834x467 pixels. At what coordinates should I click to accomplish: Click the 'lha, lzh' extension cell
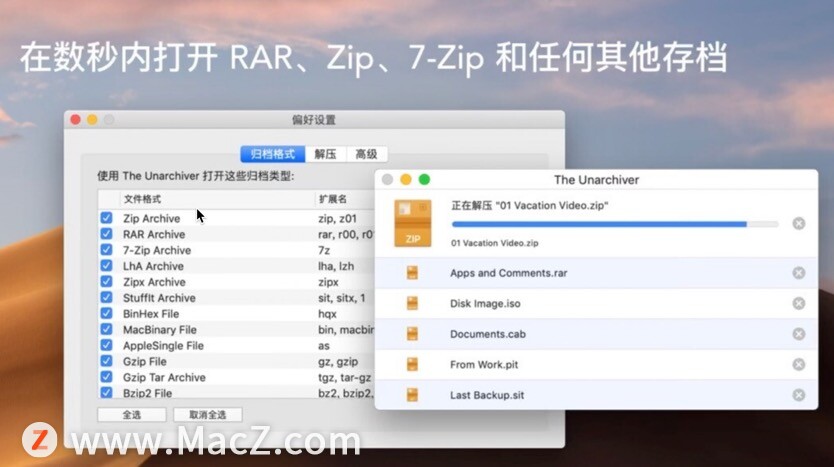(x=336, y=266)
